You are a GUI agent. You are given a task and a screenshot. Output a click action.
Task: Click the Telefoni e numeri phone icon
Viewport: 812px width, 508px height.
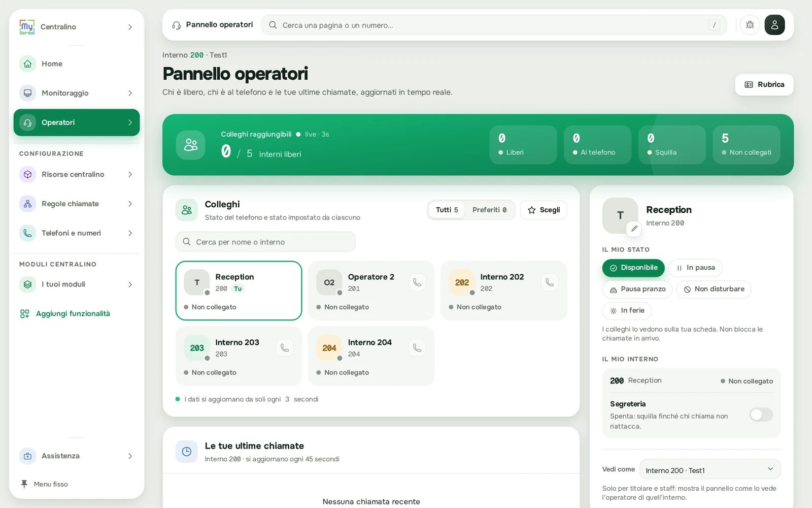tap(28, 233)
